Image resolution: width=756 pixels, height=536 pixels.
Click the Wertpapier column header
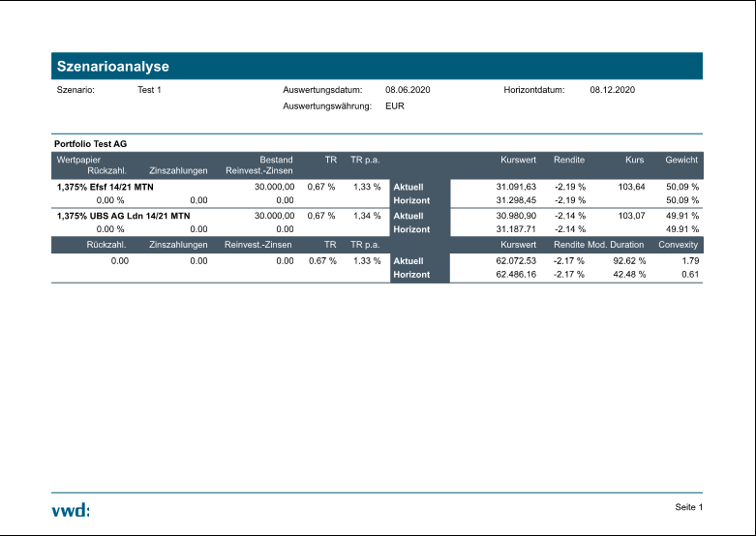click(x=78, y=159)
